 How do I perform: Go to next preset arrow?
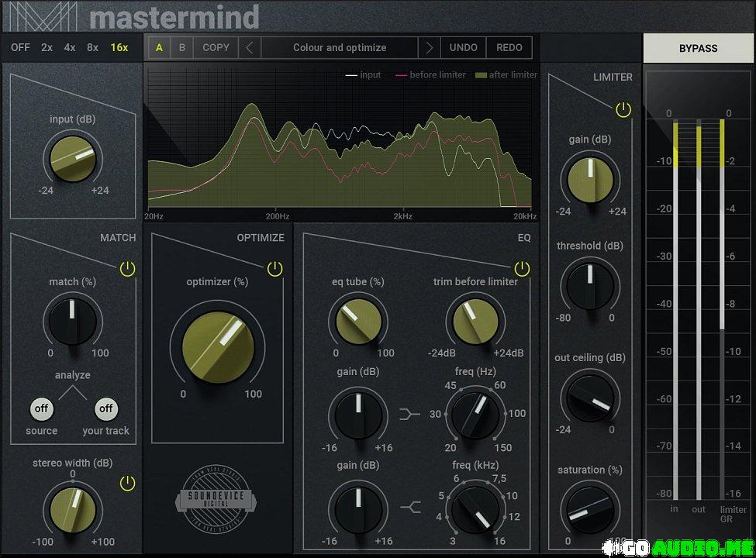point(429,48)
